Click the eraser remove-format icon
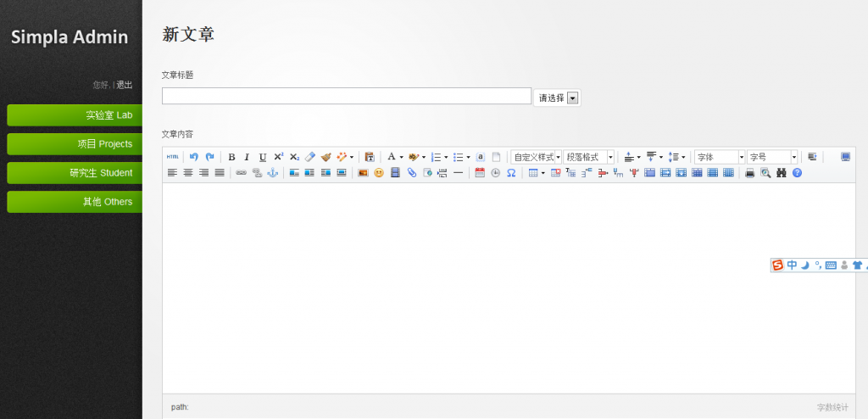This screenshot has width=868, height=419. pyautogui.click(x=310, y=158)
